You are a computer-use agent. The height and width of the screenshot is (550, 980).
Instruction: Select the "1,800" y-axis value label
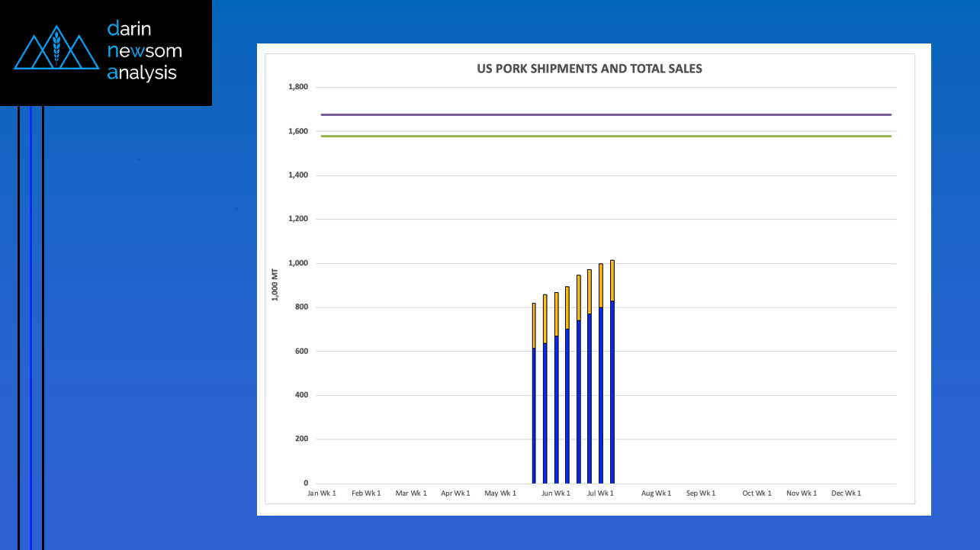tap(298, 88)
